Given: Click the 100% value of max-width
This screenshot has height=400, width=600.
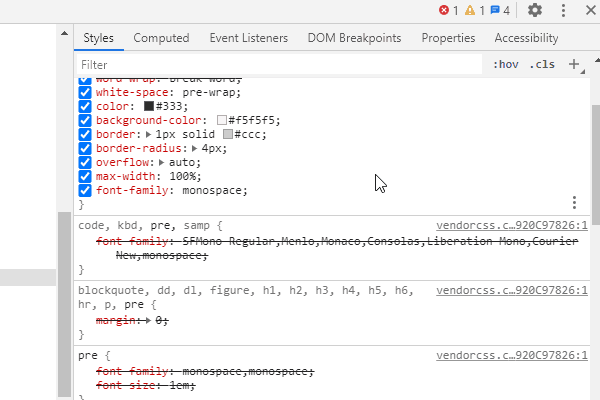Looking at the screenshot, I should (x=182, y=176).
